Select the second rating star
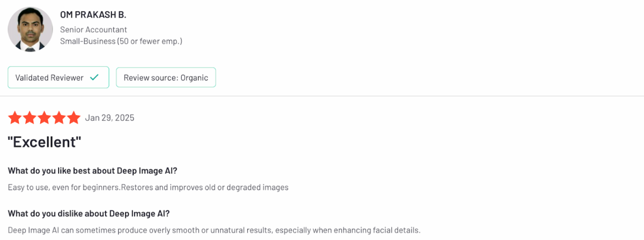The image size is (644, 240). [x=30, y=118]
